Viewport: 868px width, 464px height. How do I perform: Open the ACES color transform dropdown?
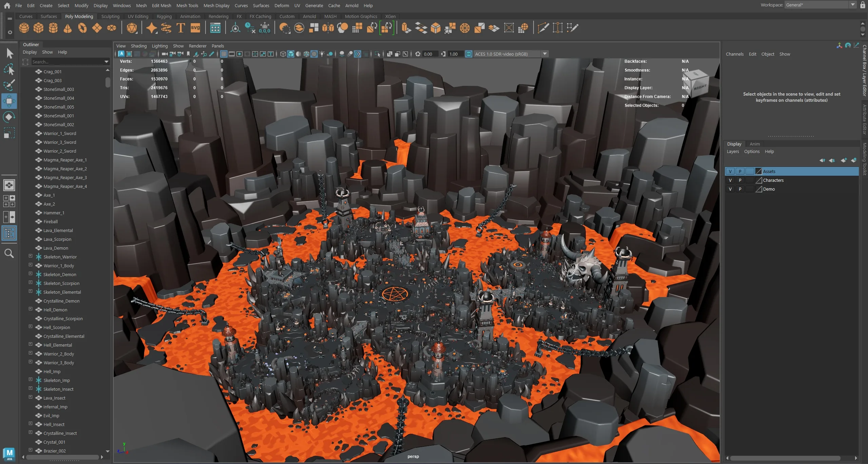545,54
